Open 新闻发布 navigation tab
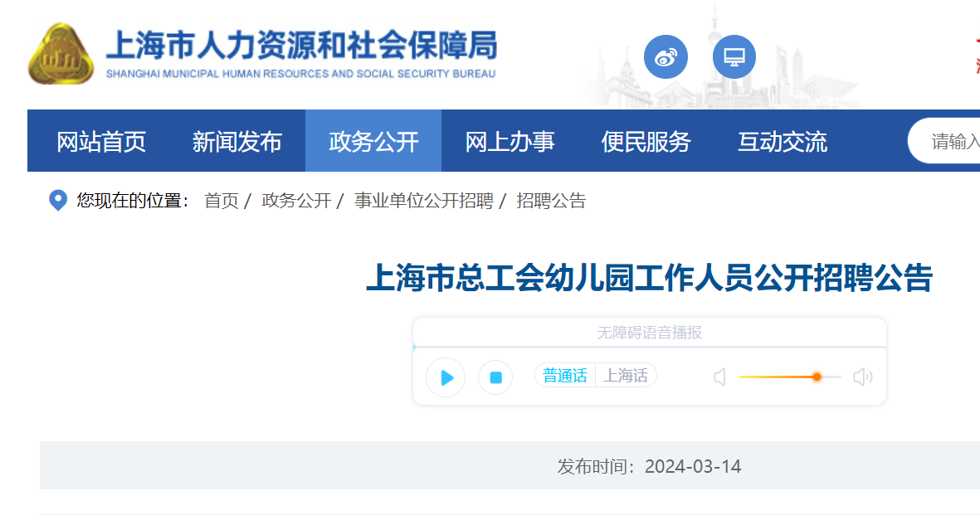 tap(236, 141)
